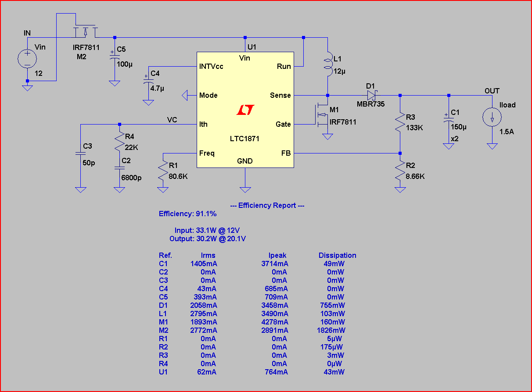Click the Iload current source symbol
The width and height of the screenshot is (532, 392).
pos(492,118)
